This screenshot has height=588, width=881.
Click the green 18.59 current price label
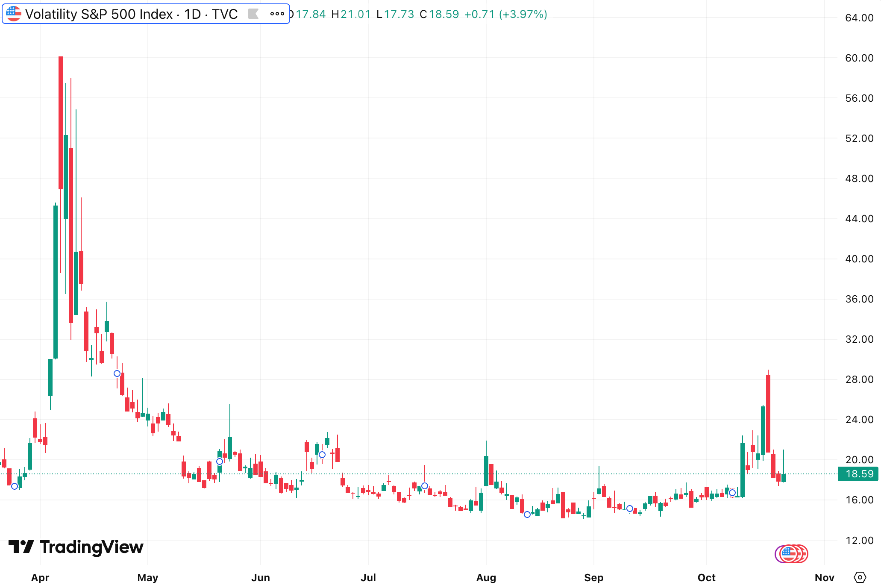click(858, 474)
